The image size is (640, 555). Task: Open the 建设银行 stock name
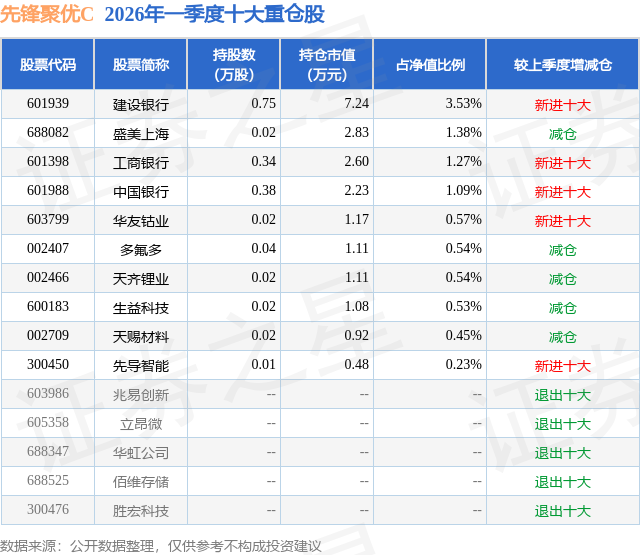coord(141,104)
